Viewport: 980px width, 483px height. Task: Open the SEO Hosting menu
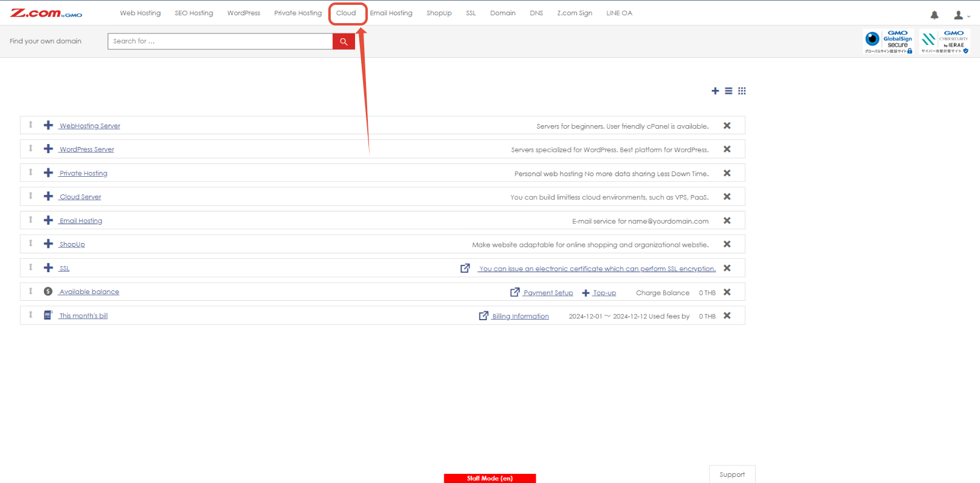194,13
